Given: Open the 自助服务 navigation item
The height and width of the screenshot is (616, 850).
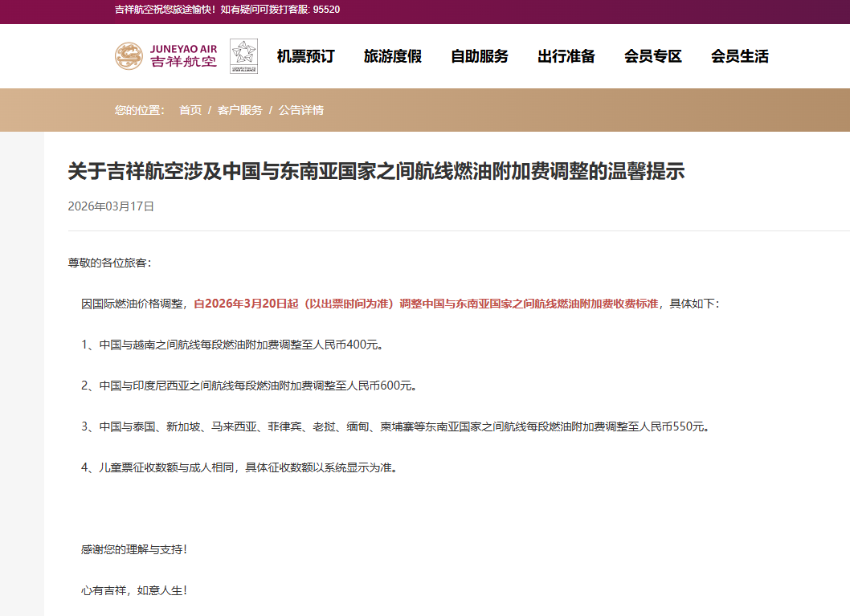Looking at the screenshot, I should point(479,56).
